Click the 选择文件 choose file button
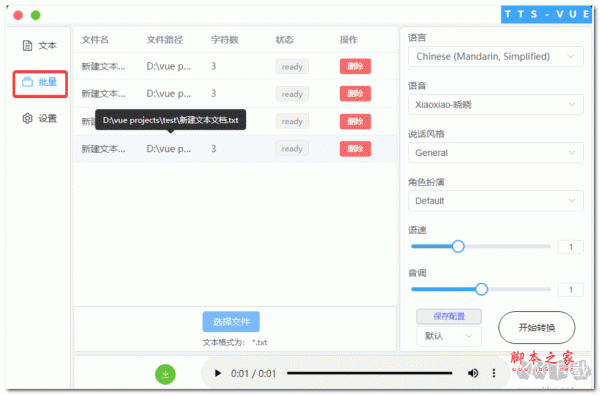This screenshot has height=395, width=600. tap(231, 322)
